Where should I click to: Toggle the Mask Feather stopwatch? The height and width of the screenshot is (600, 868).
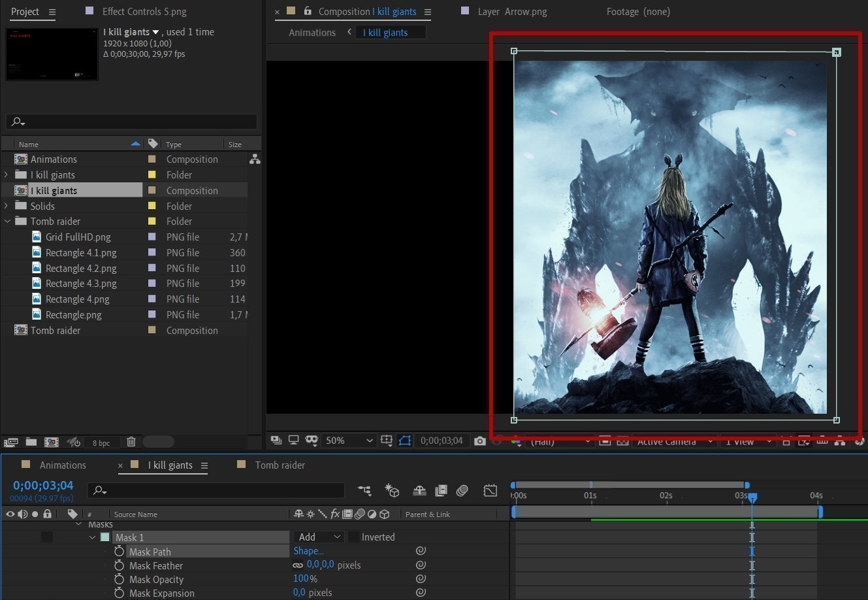tap(119, 565)
